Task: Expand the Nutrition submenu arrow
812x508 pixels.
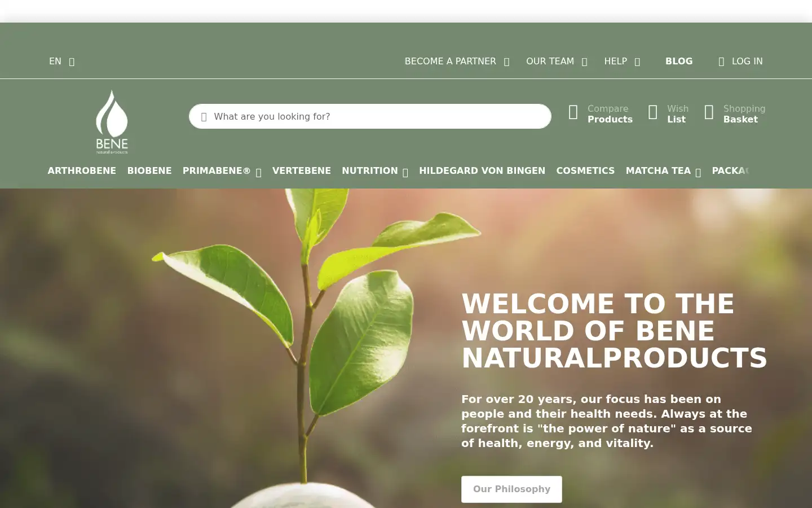Action: pos(405,173)
